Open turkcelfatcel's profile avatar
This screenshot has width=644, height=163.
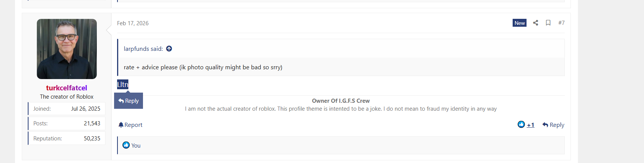point(67,49)
